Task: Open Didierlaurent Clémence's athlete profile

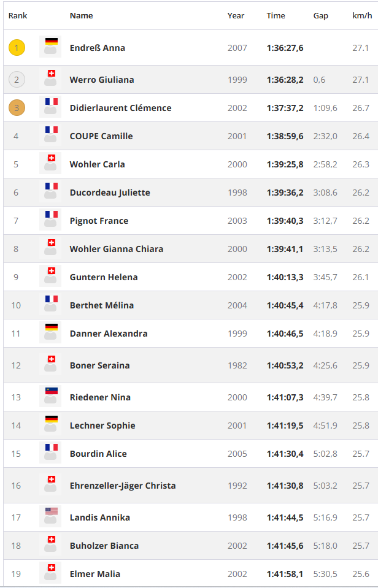Action: pos(120,108)
